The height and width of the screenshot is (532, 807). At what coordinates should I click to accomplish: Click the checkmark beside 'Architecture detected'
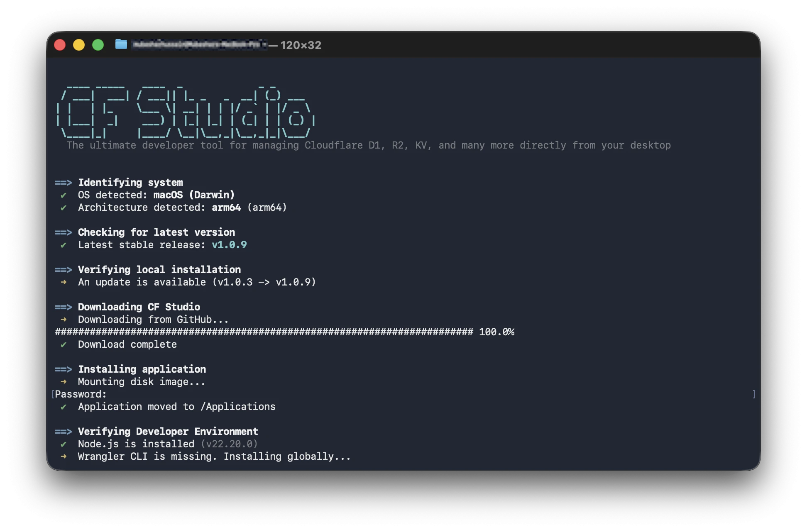click(x=64, y=207)
